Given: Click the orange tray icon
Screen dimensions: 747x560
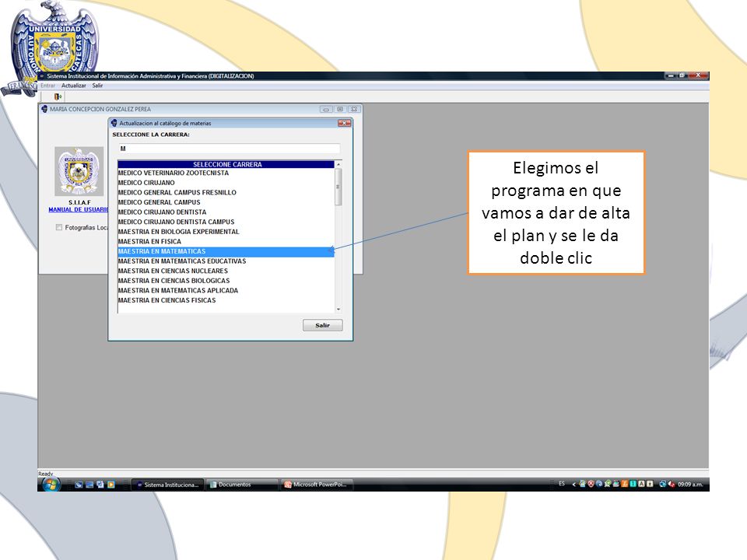Looking at the screenshot, I should [625, 484].
